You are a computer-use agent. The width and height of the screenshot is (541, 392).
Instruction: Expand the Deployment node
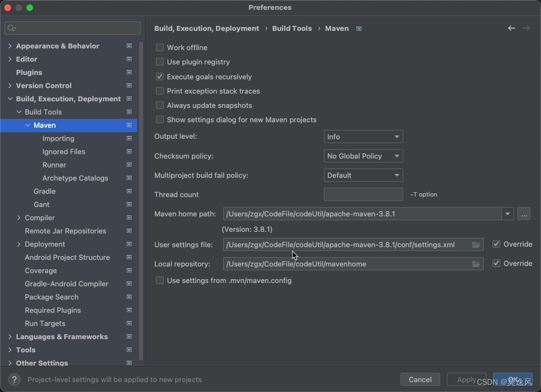(x=19, y=244)
